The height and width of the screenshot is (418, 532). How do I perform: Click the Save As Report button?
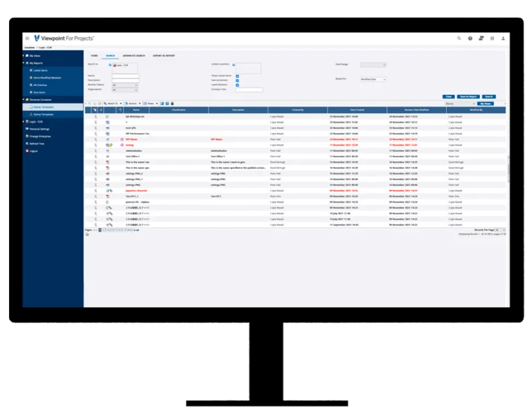pyautogui.click(x=468, y=97)
